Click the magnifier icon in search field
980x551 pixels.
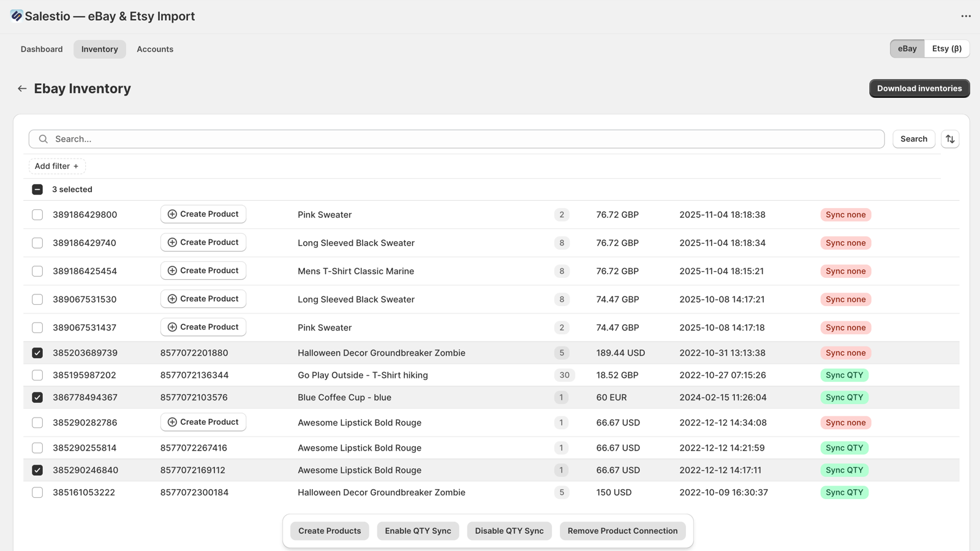(43, 139)
